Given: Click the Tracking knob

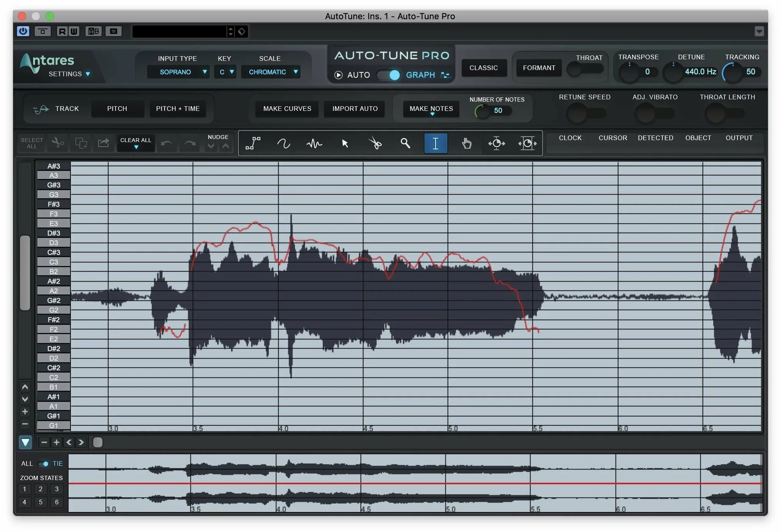Looking at the screenshot, I should [x=732, y=72].
